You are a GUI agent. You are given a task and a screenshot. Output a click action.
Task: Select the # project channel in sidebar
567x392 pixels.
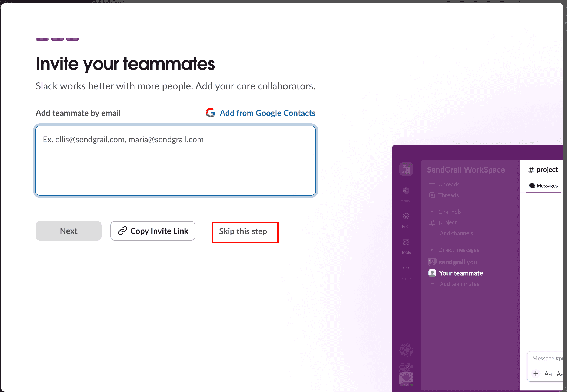coord(443,222)
